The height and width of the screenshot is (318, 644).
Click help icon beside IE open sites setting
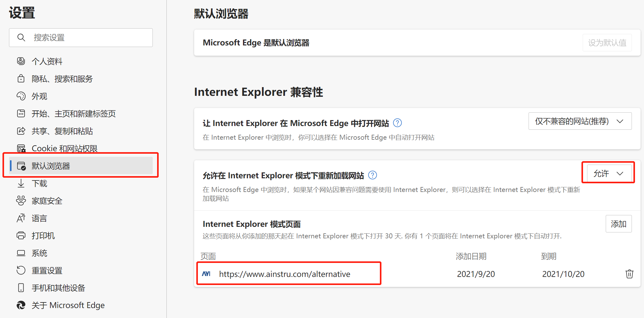(397, 123)
